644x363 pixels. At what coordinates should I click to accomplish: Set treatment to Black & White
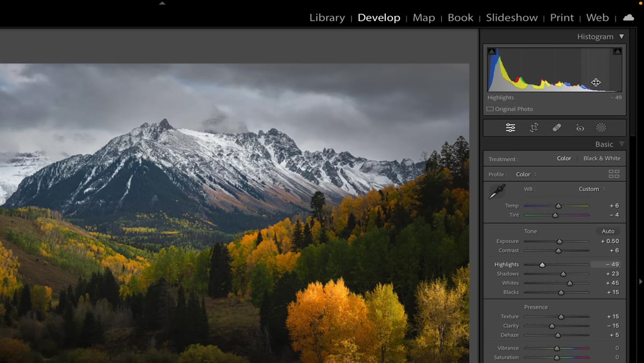[602, 158]
